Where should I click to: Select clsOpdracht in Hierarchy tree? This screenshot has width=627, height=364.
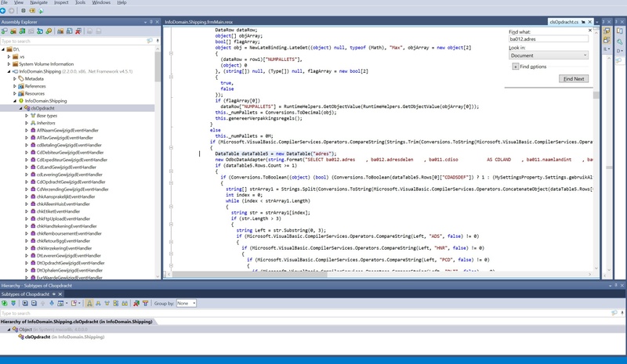click(x=38, y=337)
